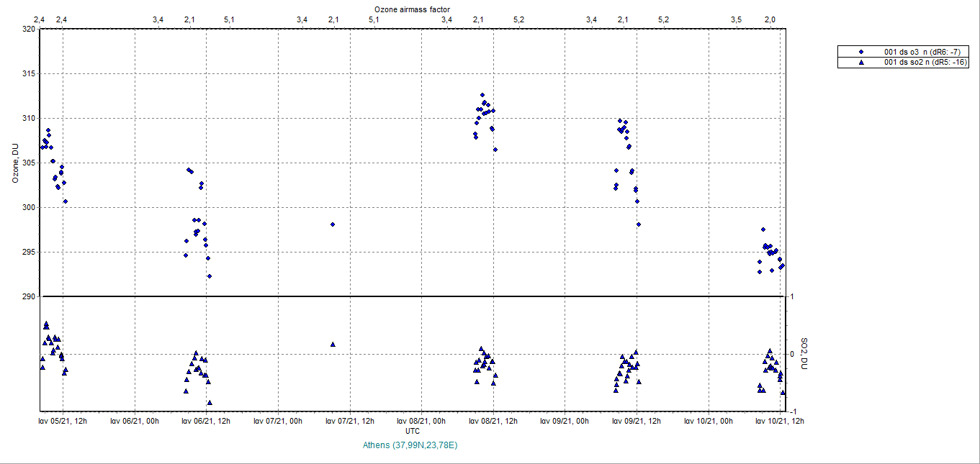Image resolution: width=980 pixels, height=464 pixels.
Task: Click the 3,5 airmass factor tick label
Action: [736, 19]
